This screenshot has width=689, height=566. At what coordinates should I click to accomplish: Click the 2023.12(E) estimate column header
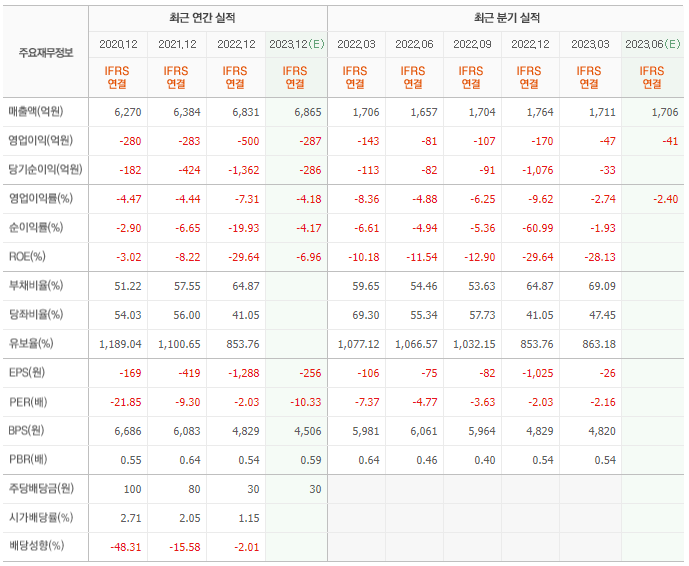297,44
